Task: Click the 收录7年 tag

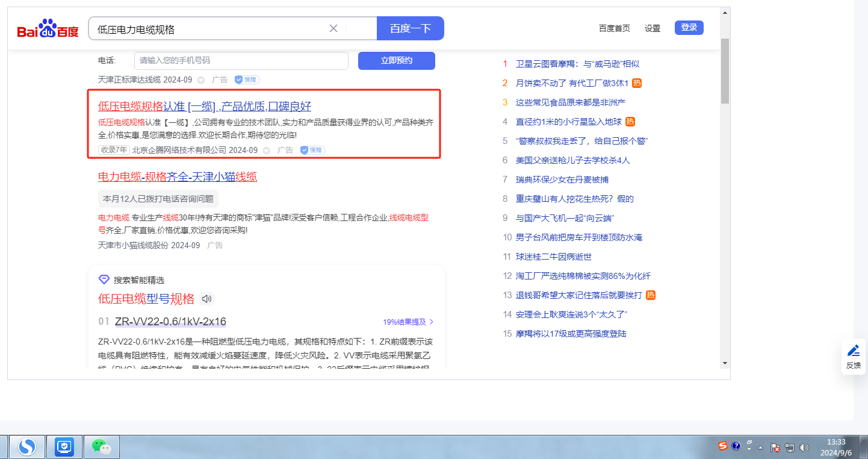Action: click(114, 150)
